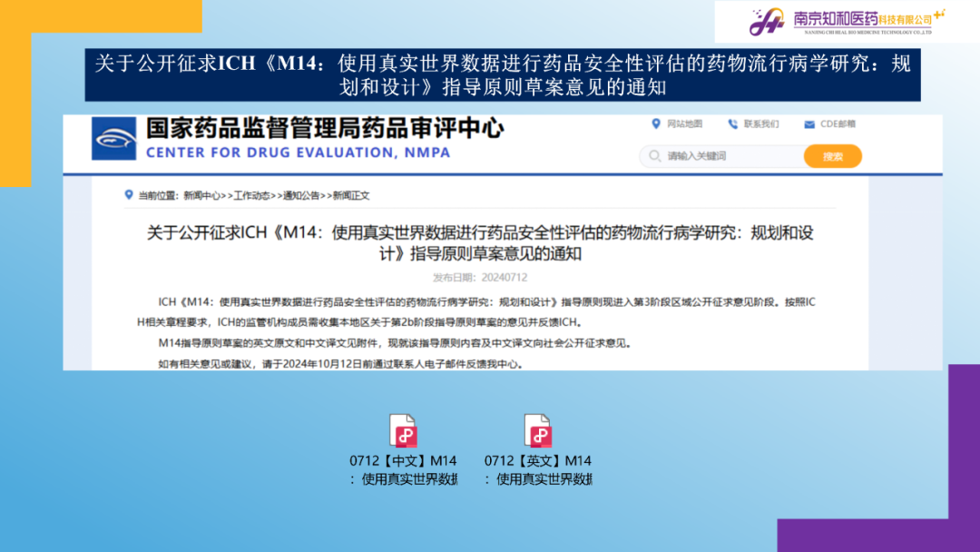Screen dimensions: 980x552
Task: Open the 网站地图 link
Action: click(684, 124)
